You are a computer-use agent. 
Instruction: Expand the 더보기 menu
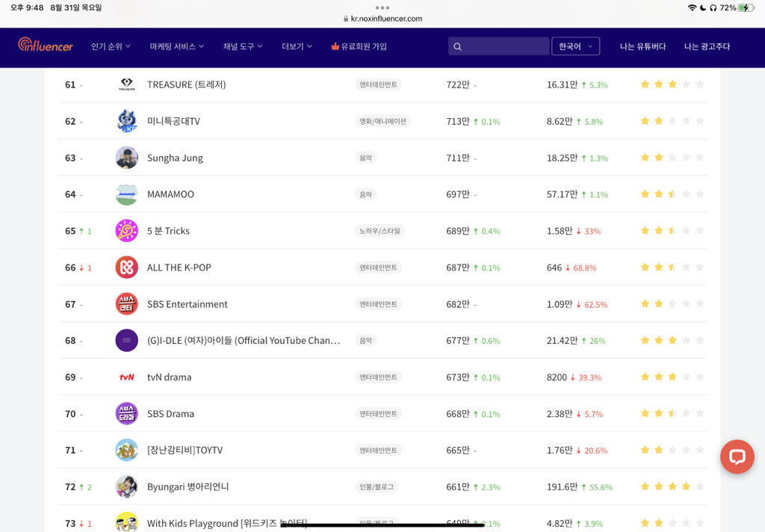pyautogui.click(x=297, y=46)
